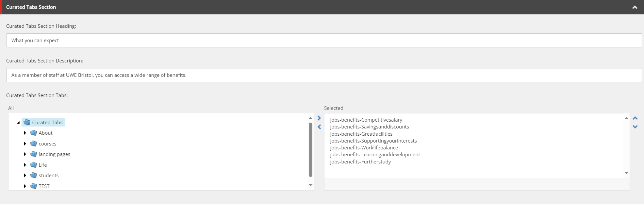Select the Life folder icon
This screenshot has height=204, width=644.
[33, 165]
